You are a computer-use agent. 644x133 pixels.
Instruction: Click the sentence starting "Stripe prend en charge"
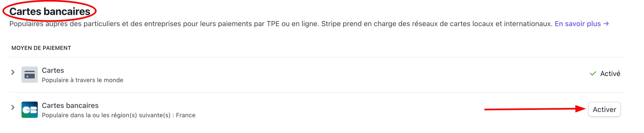pos(436,24)
